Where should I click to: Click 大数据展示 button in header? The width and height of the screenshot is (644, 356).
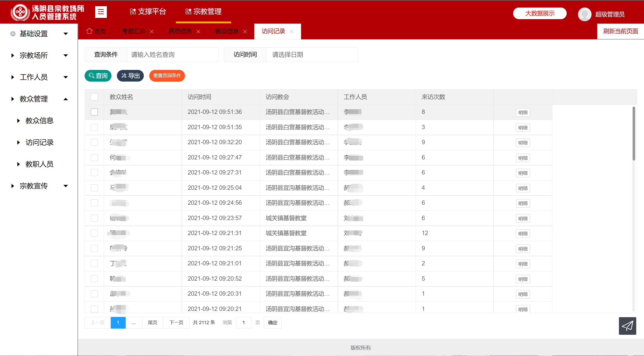coord(540,13)
